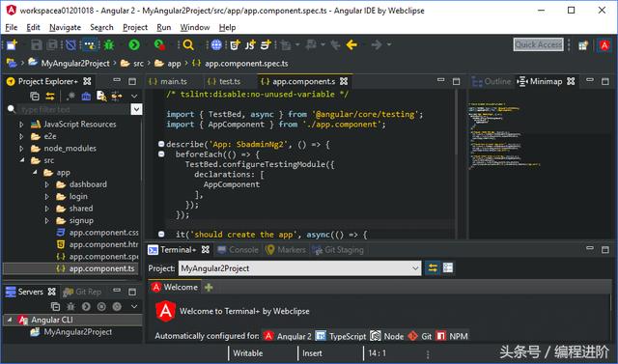Switch to the main.ts editor tab
This screenshot has width=618, height=364.
[x=168, y=81]
